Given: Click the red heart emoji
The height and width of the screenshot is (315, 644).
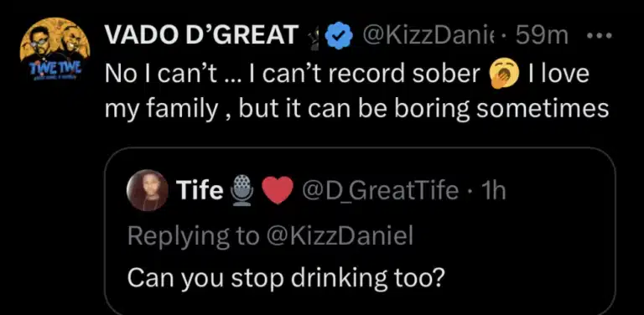Looking at the screenshot, I should [278, 191].
